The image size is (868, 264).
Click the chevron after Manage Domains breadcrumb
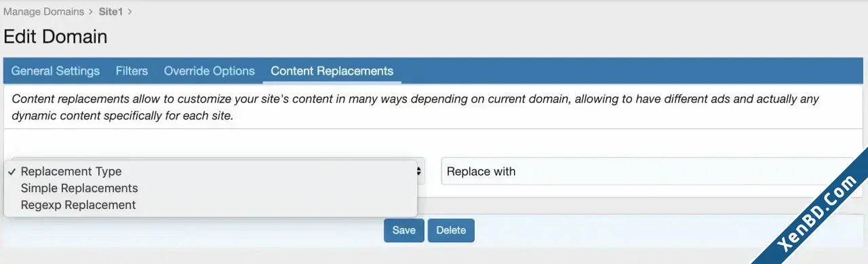click(x=90, y=12)
